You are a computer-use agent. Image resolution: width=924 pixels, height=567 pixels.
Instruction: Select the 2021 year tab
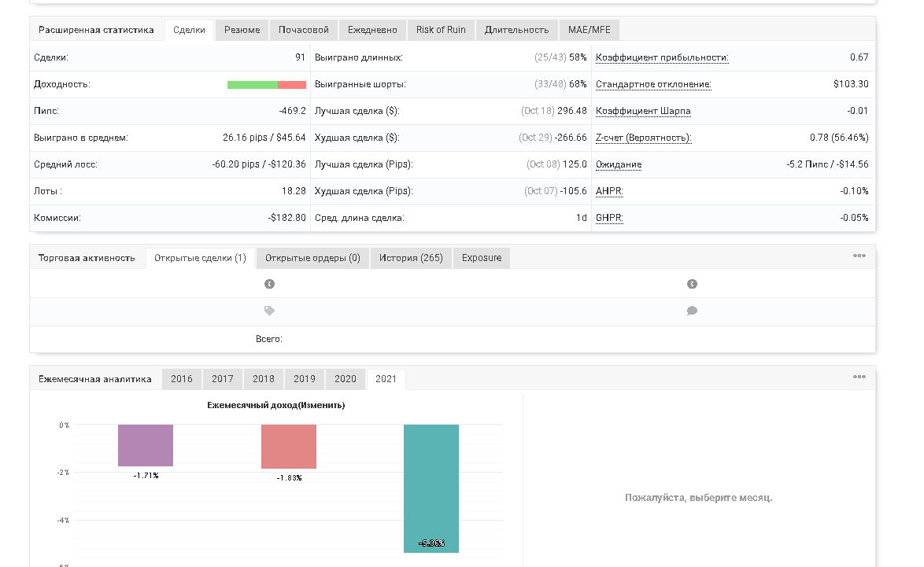click(386, 379)
